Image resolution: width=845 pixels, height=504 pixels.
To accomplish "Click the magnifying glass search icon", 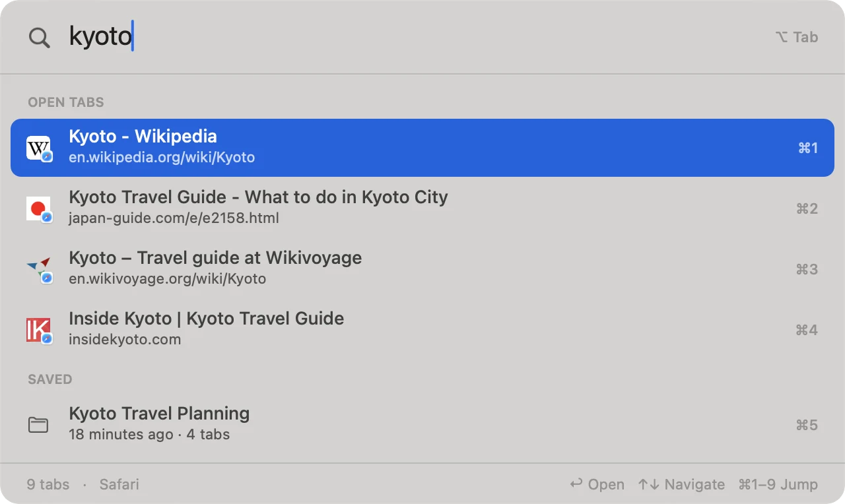I will point(39,38).
